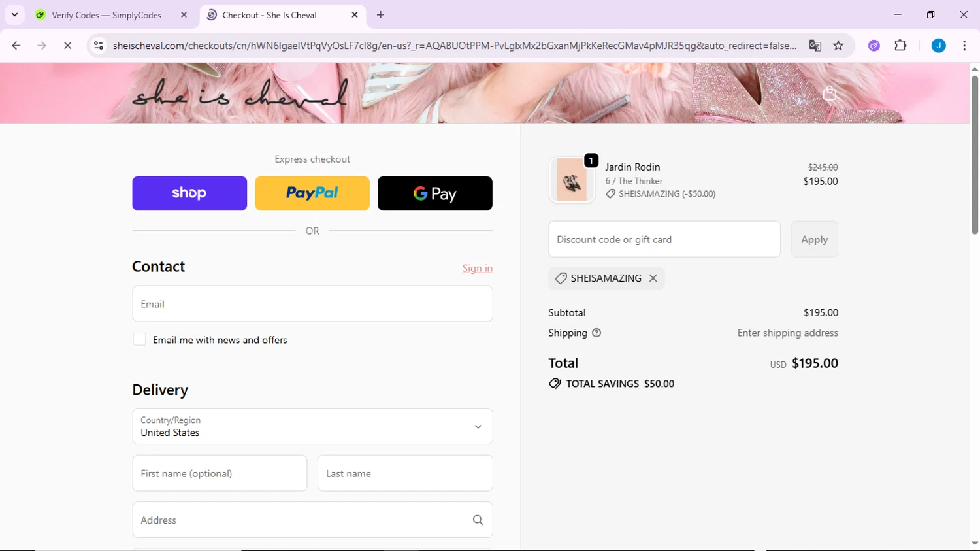
Task: Pay with PayPal button
Action: coord(312,193)
